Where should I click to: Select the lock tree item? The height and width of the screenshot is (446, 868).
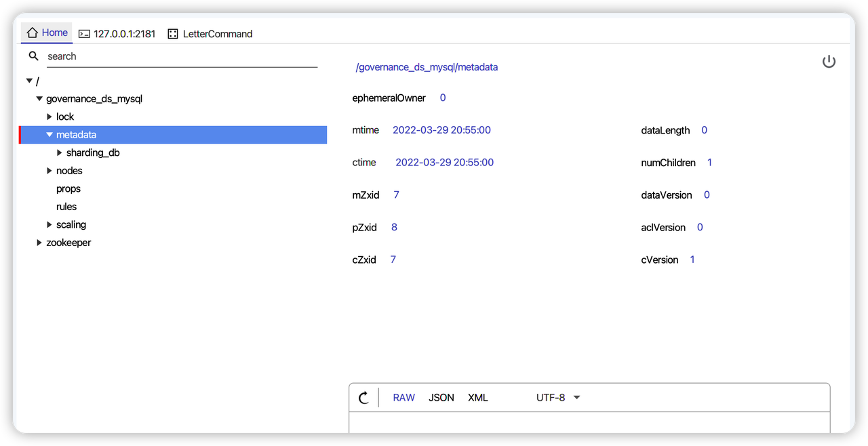click(65, 117)
